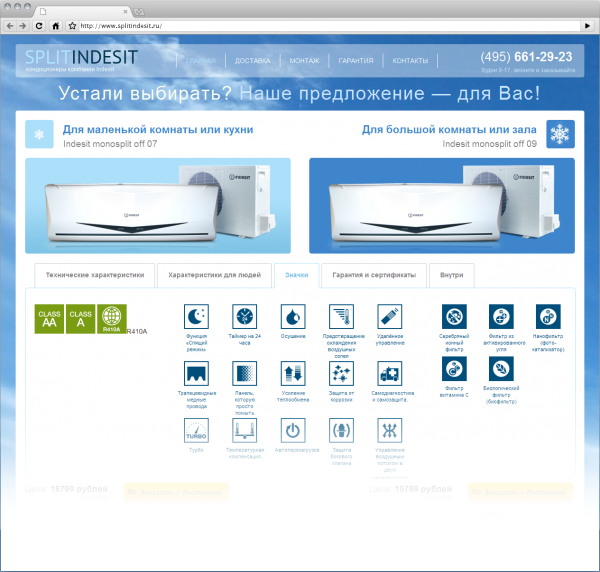This screenshot has height=572, width=600.
Task: Click the temperature compensation icon
Action: click(245, 430)
